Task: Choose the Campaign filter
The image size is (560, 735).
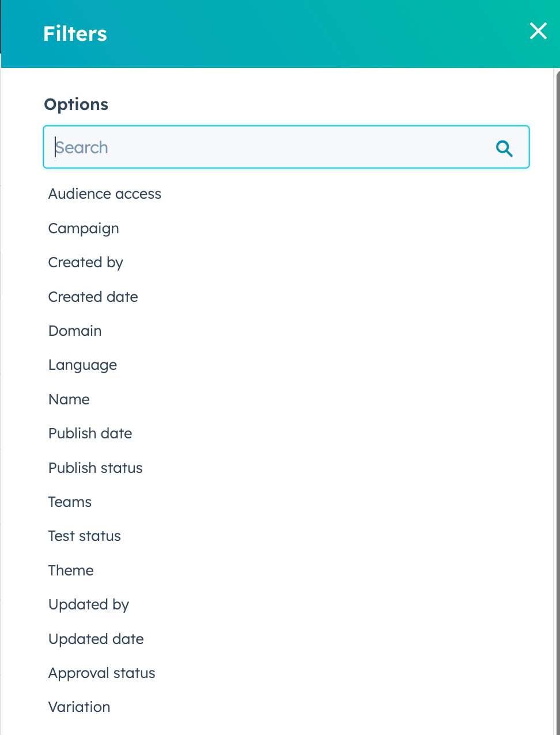Action: [x=84, y=229]
